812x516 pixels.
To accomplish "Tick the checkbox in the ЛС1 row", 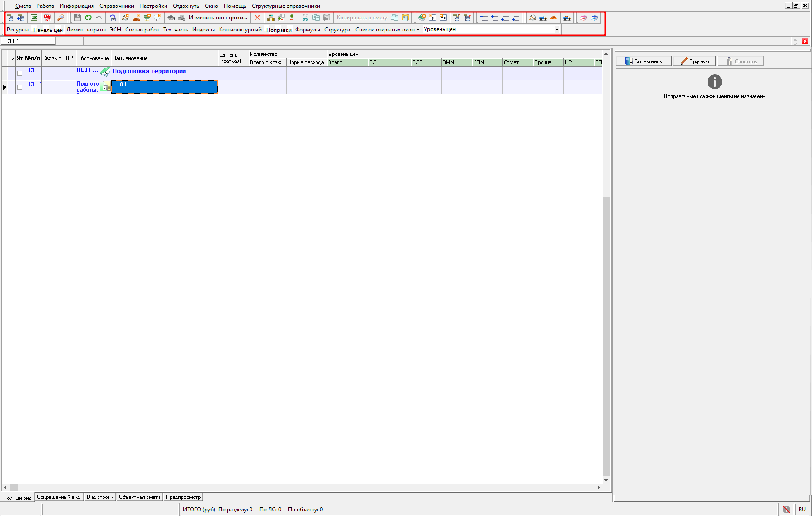I will click(x=19, y=73).
